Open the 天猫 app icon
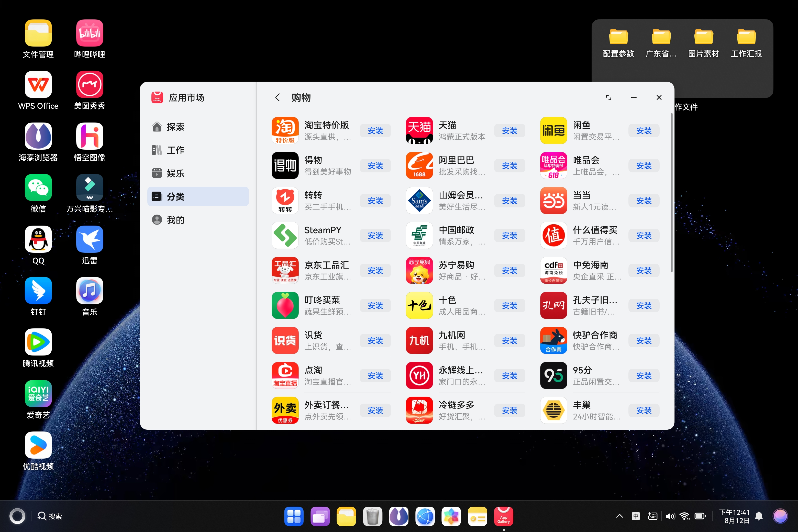 [x=419, y=131]
